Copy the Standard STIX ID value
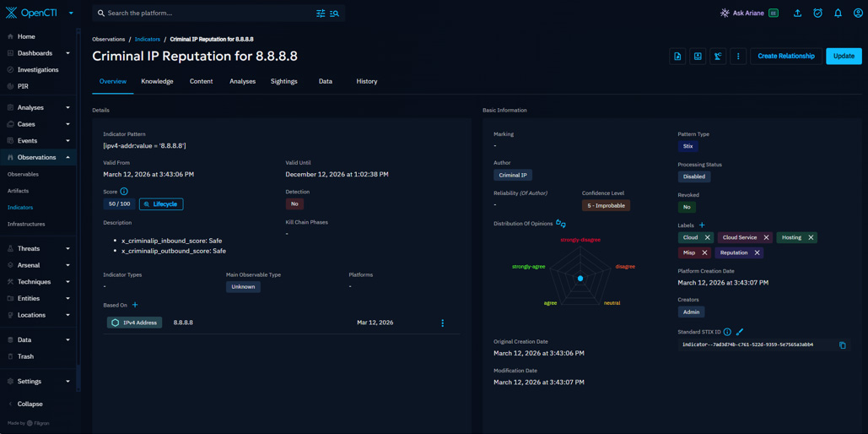868x434 pixels. (843, 345)
